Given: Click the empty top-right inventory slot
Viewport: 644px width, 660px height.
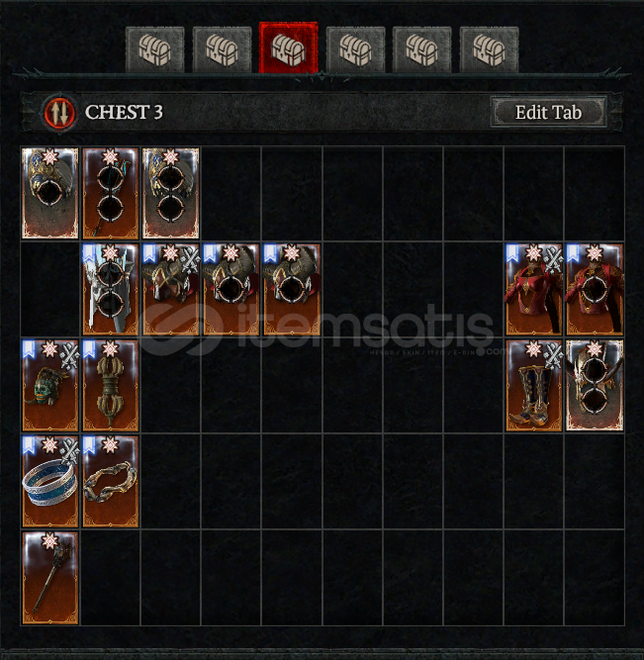Looking at the screenshot, I should (x=595, y=193).
